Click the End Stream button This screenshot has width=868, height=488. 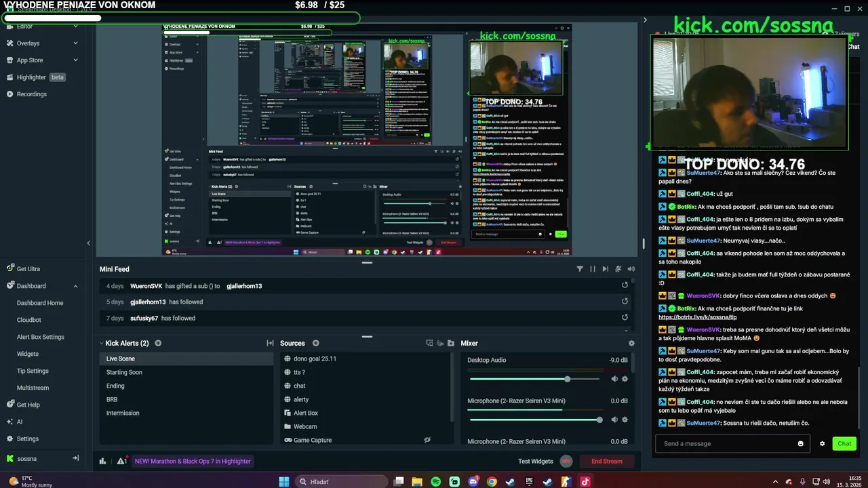click(607, 461)
